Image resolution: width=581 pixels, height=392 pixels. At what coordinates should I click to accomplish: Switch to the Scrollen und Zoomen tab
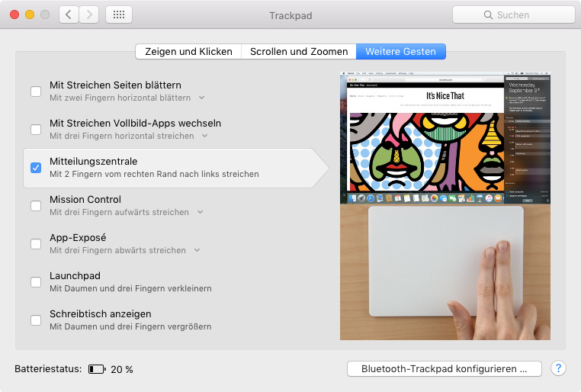tap(299, 52)
